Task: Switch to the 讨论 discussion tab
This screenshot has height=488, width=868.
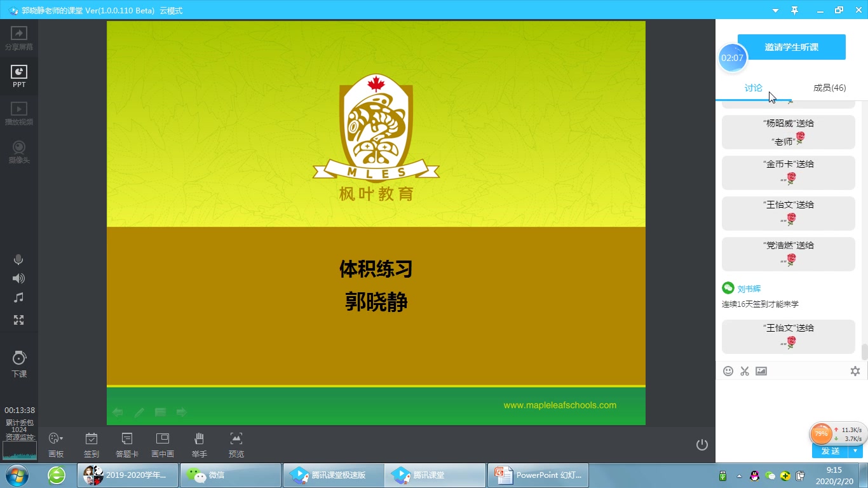Action: tap(754, 88)
